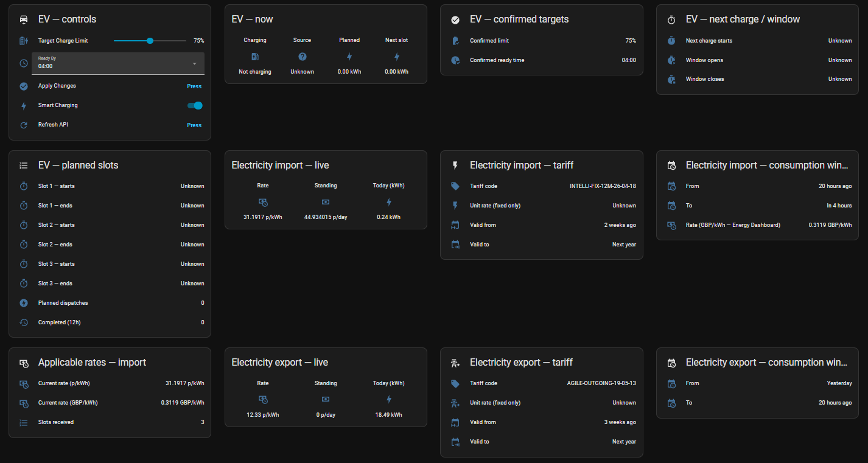Click the timer icon beside Slot 2 — ends

click(x=24, y=245)
